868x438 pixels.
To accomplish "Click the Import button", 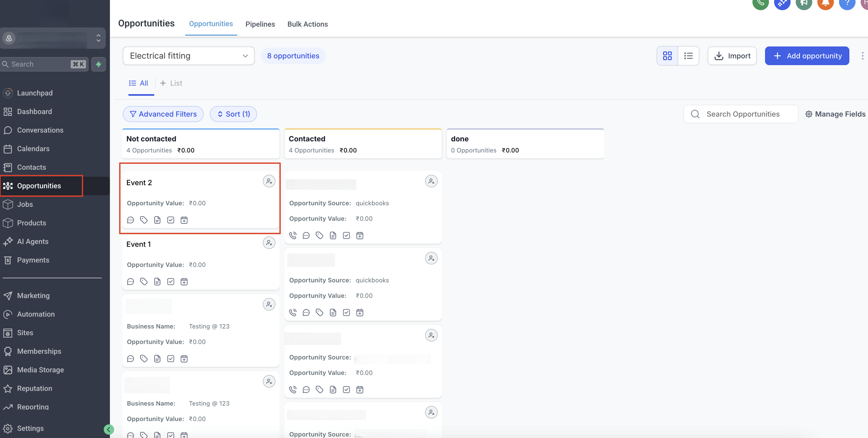I will tap(732, 56).
